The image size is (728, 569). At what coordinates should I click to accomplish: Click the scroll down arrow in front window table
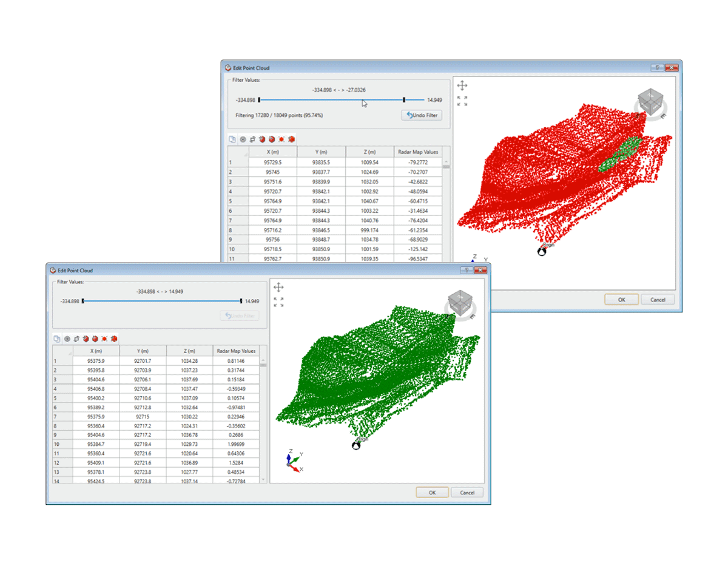click(263, 479)
